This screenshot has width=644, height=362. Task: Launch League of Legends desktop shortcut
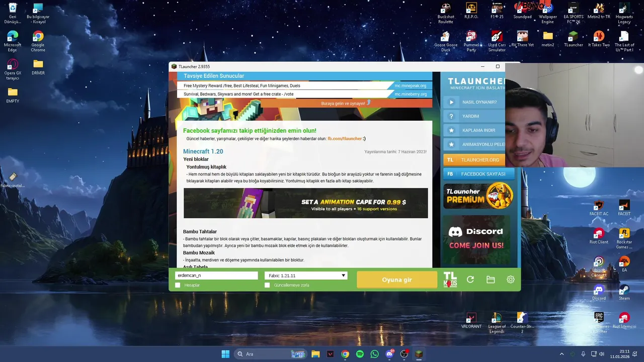click(x=497, y=322)
